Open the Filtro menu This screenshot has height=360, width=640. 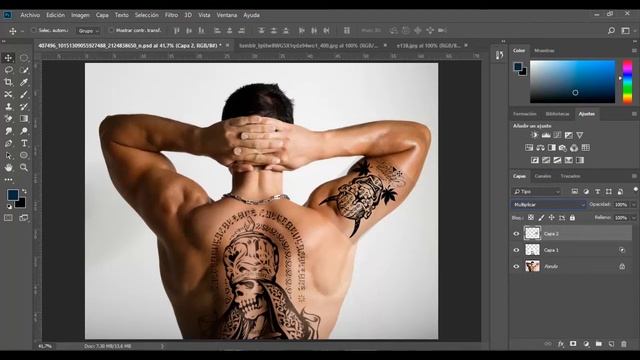pyautogui.click(x=171, y=15)
